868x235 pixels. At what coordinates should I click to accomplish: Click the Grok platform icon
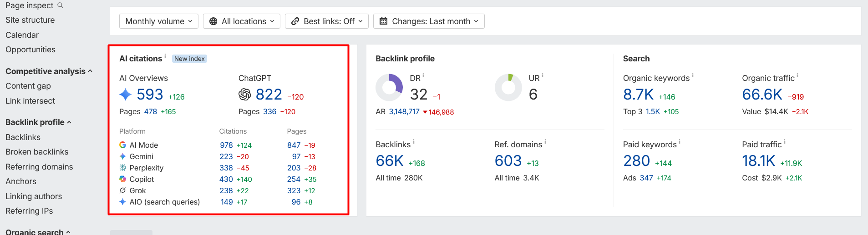pos(122,190)
